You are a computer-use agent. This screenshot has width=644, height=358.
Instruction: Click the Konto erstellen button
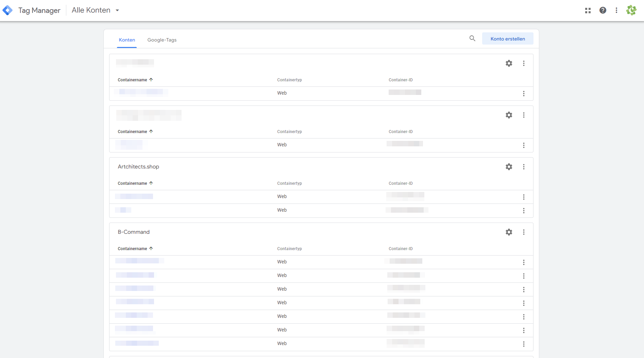coord(508,39)
